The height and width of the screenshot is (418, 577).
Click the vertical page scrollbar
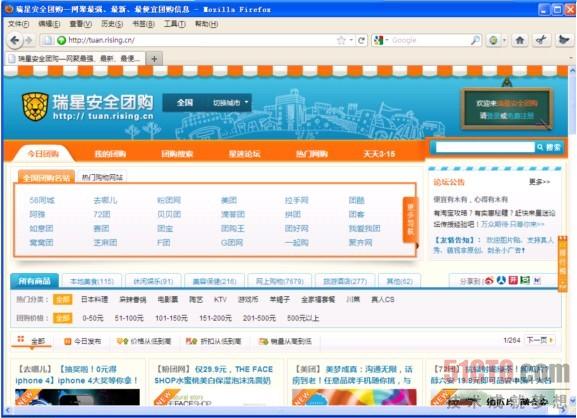pos(572,235)
